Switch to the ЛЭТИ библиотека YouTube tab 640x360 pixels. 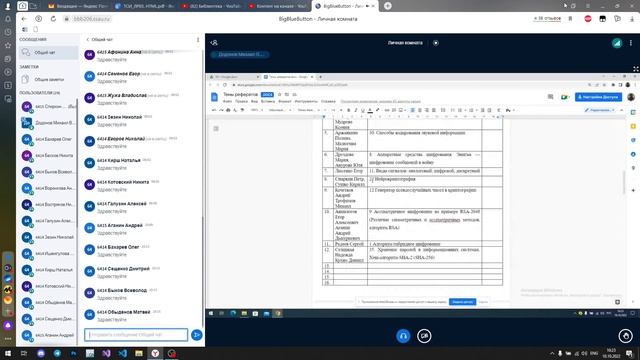pos(211,6)
